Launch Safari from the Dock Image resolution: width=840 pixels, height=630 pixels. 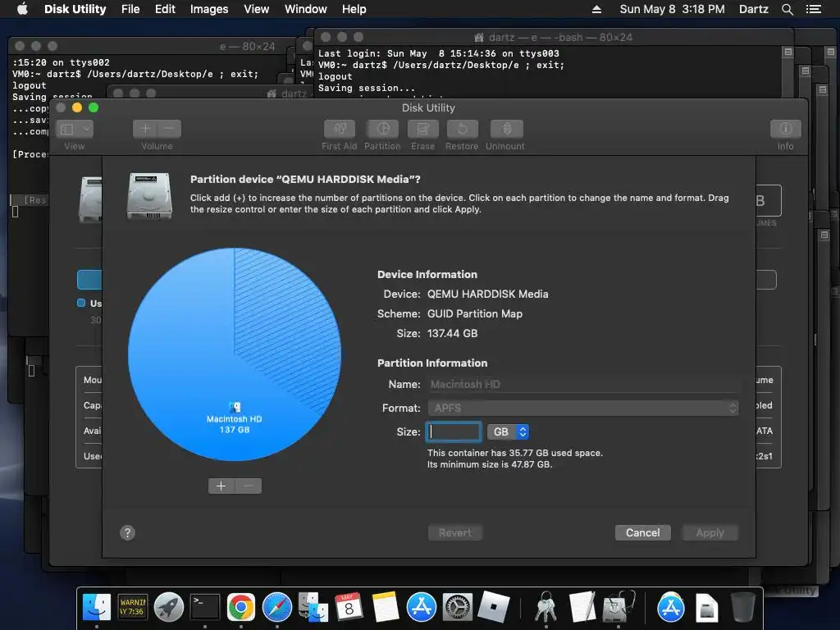pyautogui.click(x=277, y=607)
